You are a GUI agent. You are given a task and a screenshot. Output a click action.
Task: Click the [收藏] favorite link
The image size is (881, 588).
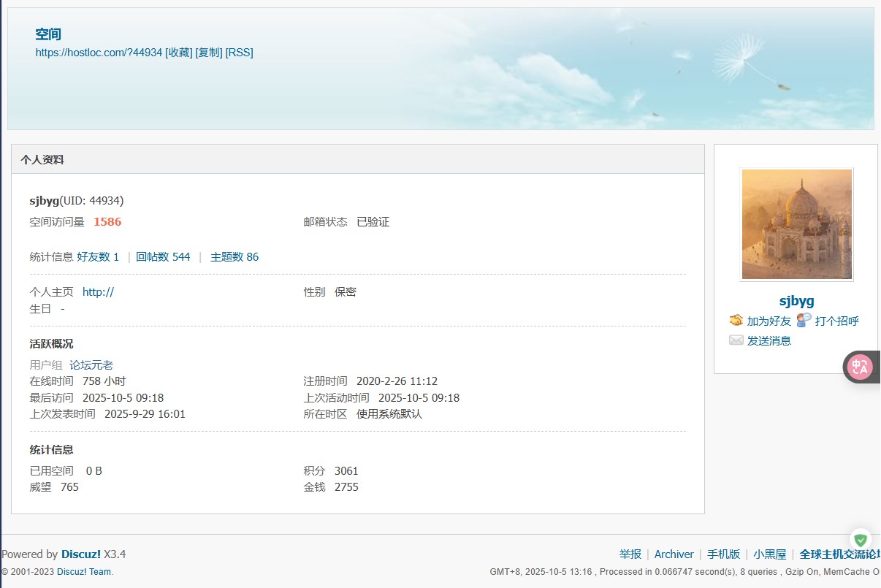[x=179, y=53]
